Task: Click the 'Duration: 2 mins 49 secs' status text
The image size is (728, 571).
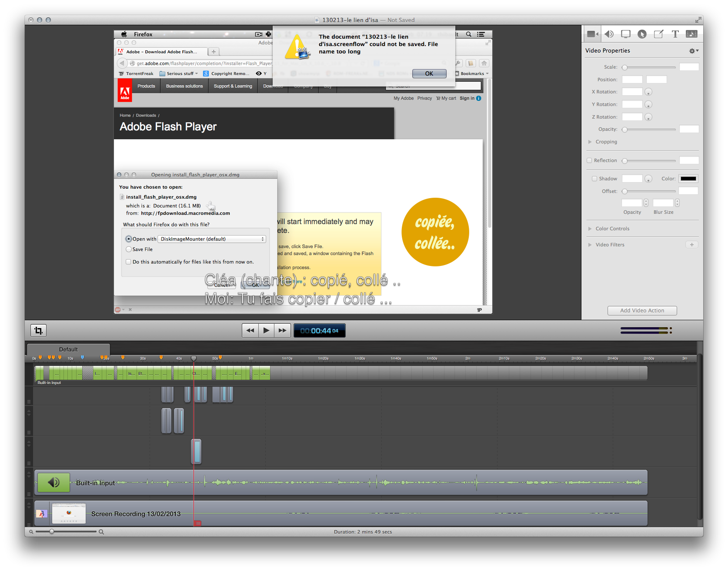Action: click(x=363, y=532)
